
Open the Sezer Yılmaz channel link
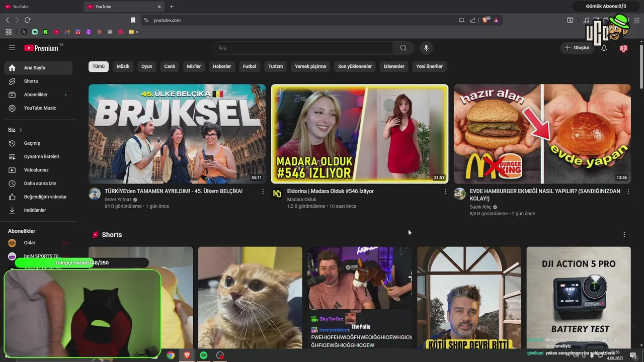tap(118, 200)
